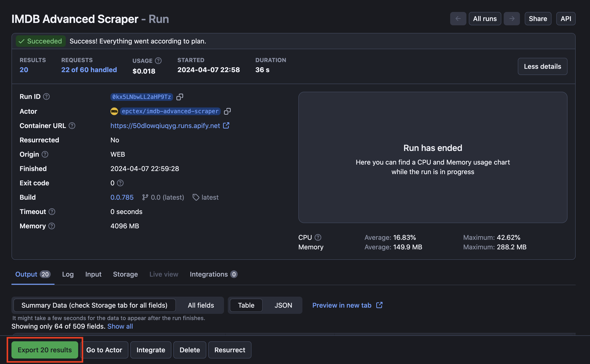Toggle to All fields display mode
Screen dimensions: 590x364
(201, 305)
